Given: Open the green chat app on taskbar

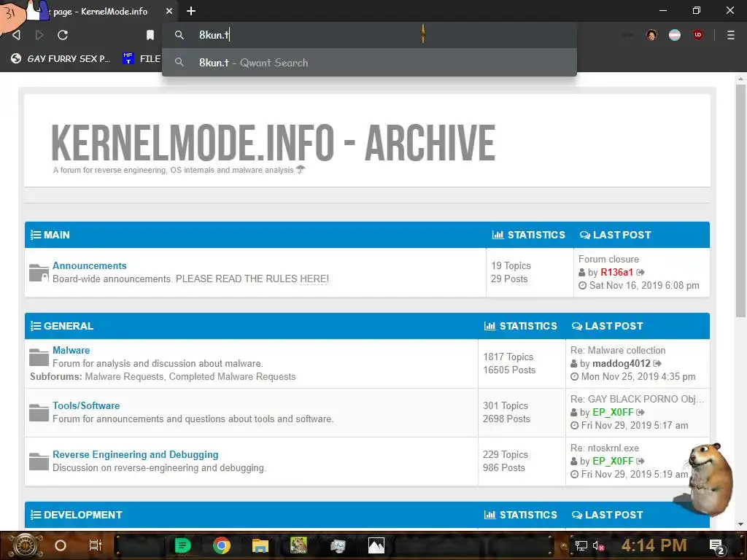Looking at the screenshot, I should click(x=182, y=545).
